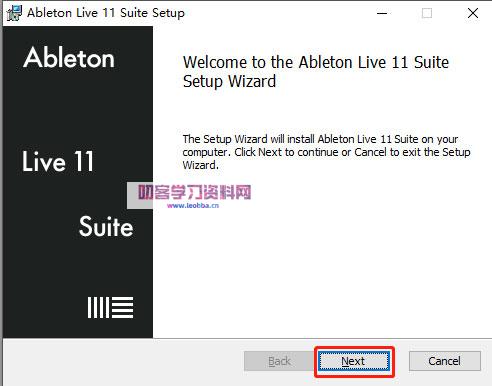Viewport: 492px width, 386px height.
Task: Click the horizontal lines of the Ableton logo
Action: pos(122,307)
